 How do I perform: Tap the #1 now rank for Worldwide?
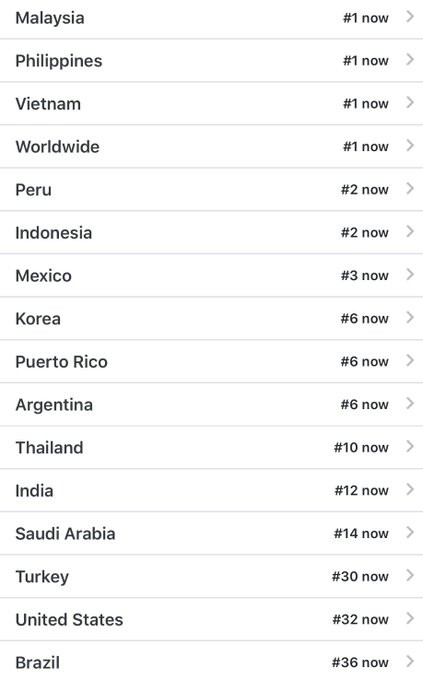pos(366,147)
